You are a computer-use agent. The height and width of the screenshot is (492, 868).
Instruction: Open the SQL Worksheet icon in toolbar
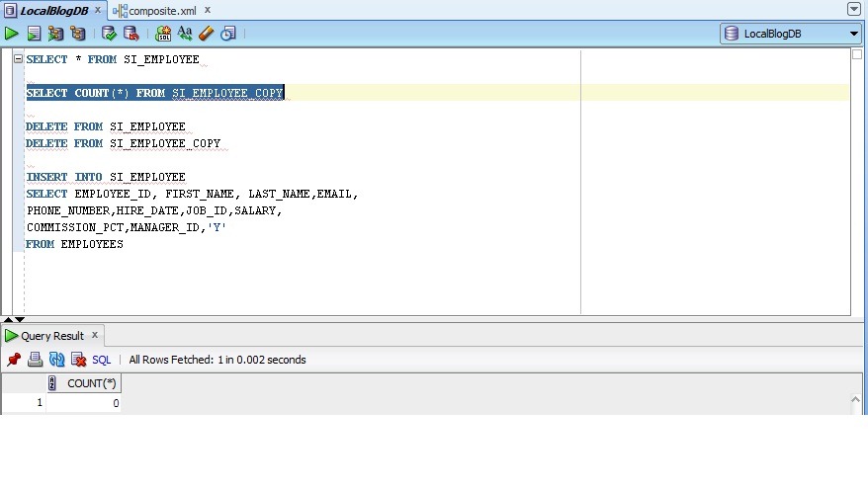tap(163, 34)
